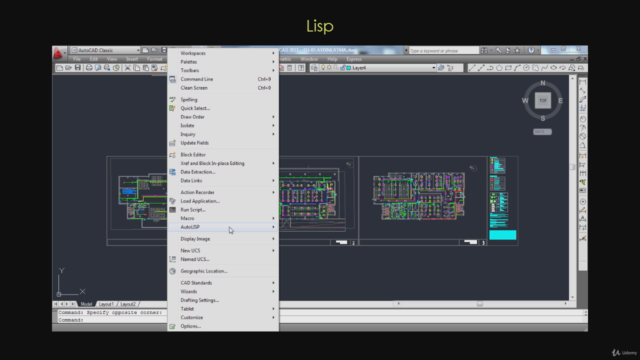Click the Layer4 cyan color swatch
Viewport: 640px width, 360px height.
click(x=349, y=68)
